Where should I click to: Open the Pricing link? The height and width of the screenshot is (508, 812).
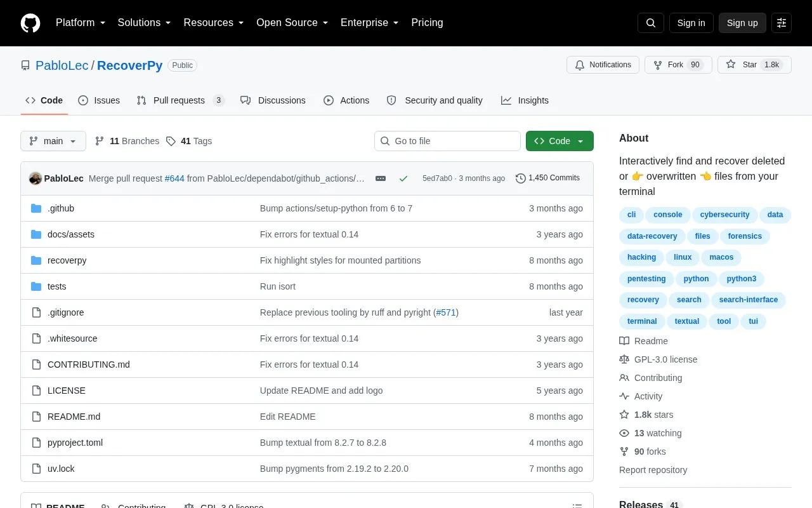point(427,23)
